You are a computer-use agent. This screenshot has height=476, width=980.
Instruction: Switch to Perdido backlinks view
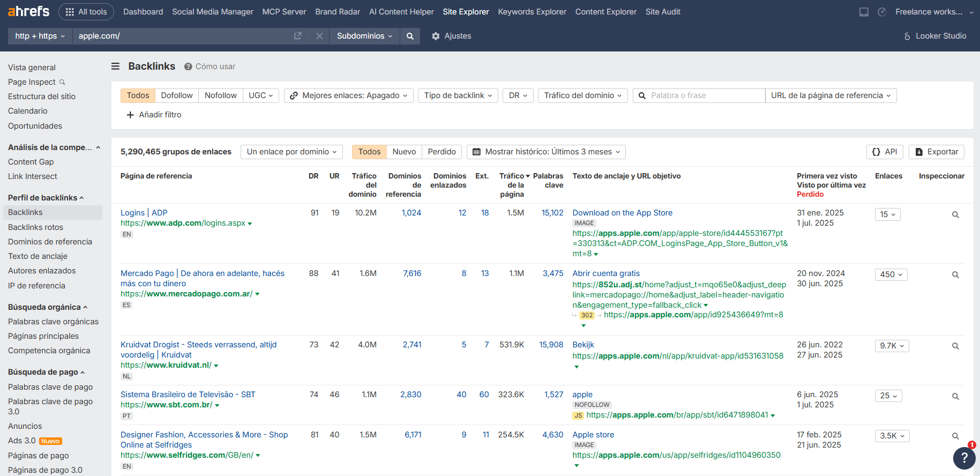coord(442,152)
